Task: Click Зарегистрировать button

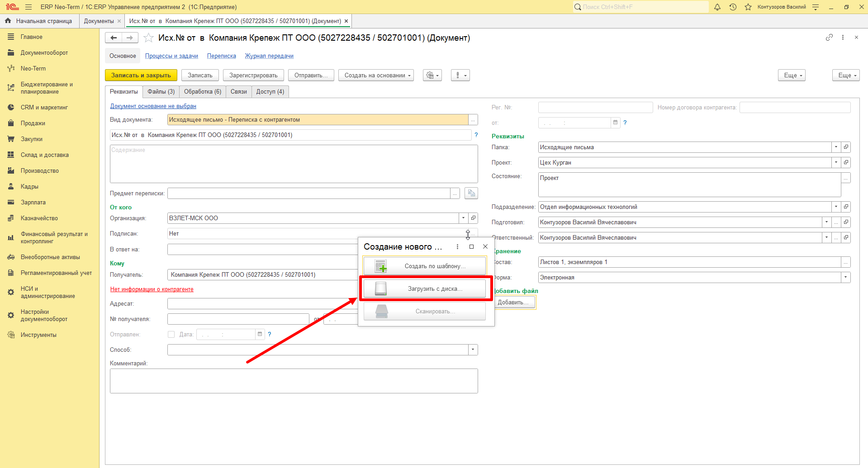Action: tap(253, 76)
